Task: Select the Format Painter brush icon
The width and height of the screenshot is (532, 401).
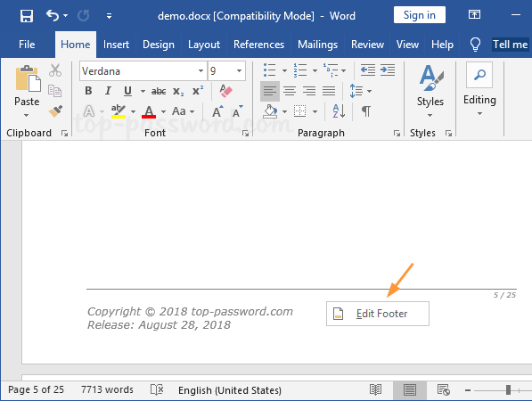Action: pyautogui.click(x=55, y=110)
